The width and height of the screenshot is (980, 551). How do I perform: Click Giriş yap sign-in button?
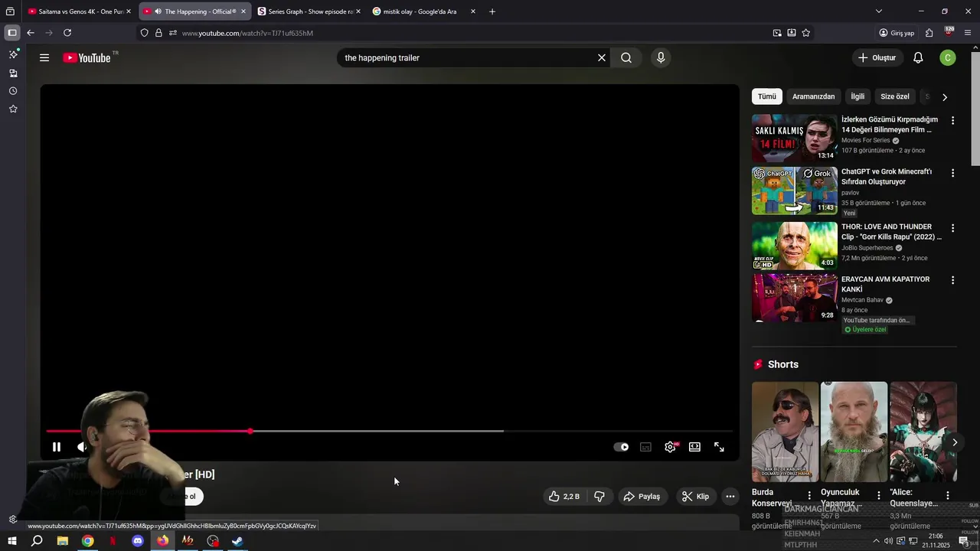coord(897,33)
